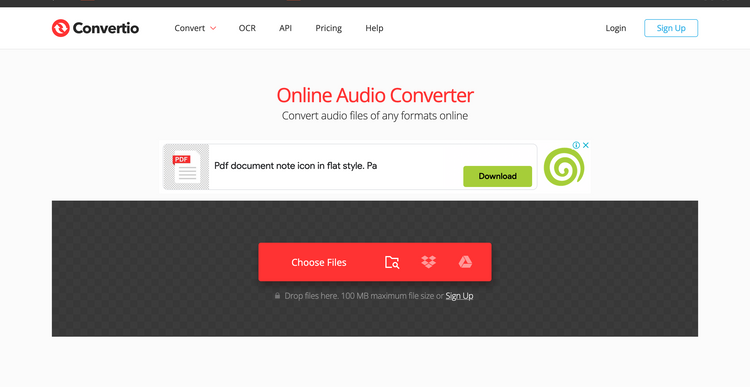The width and height of the screenshot is (750, 387).
Task: Click the Convertio wordmark text
Action: [106, 28]
